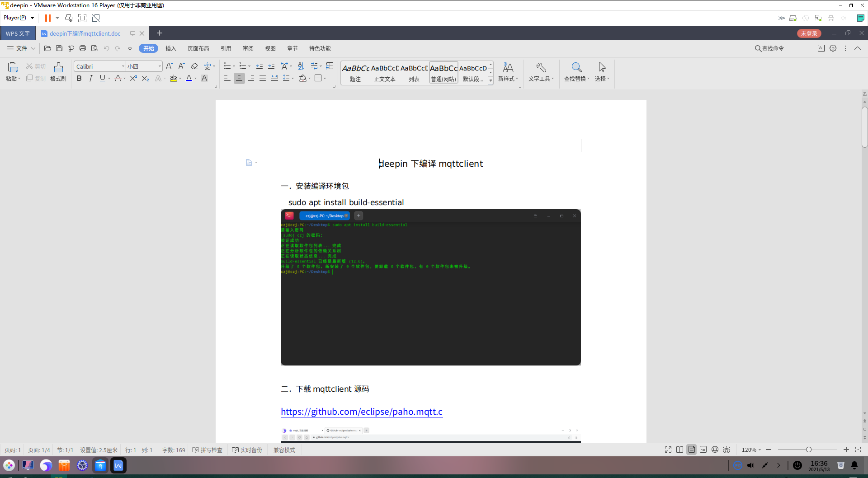
Task: Clear formatting with the eraser icon
Action: tap(194, 66)
